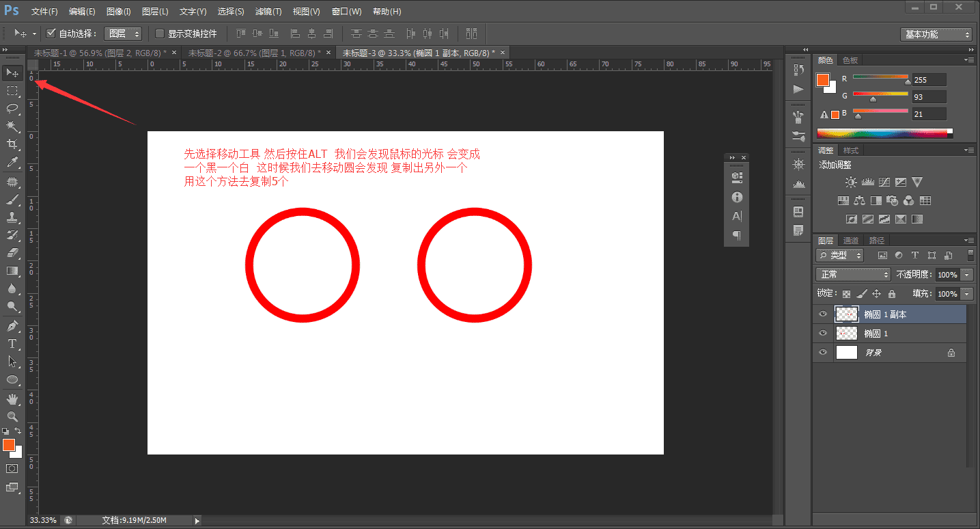Viewport: 980px width, 529px height.
Task: Select the Zoom tool
Action: (x=12, y=417)
